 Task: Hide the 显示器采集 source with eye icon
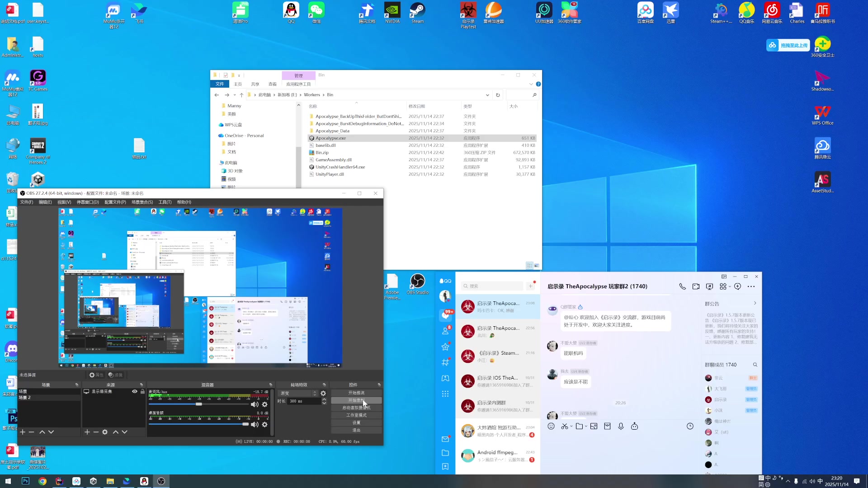[135, 392]
